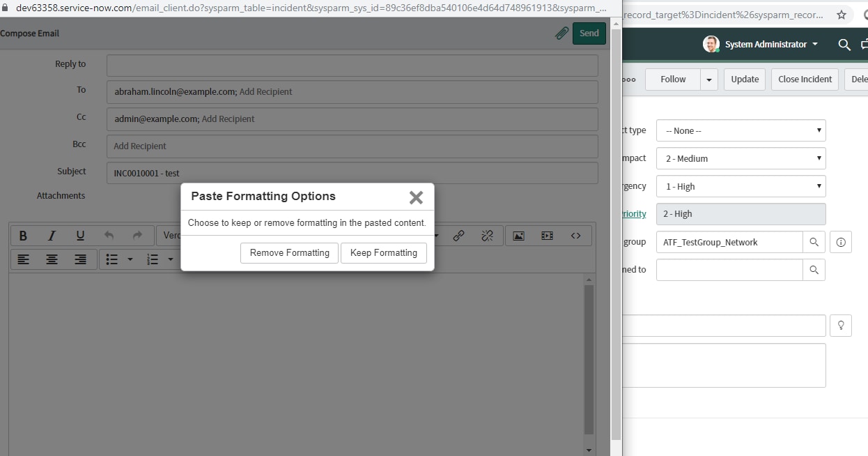The height and width of the screenshot is (456, 868).
Task: Insert a link using the link icon
Action: pyautogui.click(x=459, y=236)
